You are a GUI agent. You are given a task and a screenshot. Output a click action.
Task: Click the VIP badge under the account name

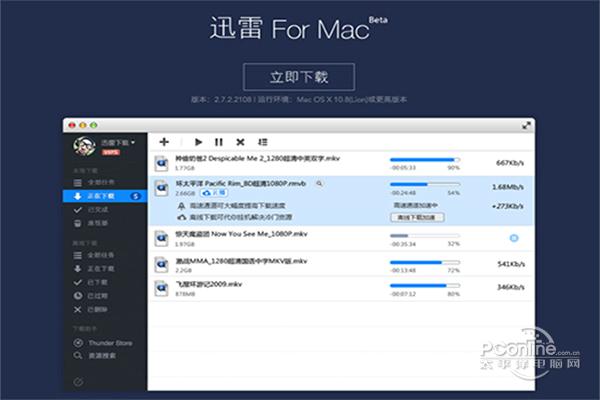coord(111,152)
